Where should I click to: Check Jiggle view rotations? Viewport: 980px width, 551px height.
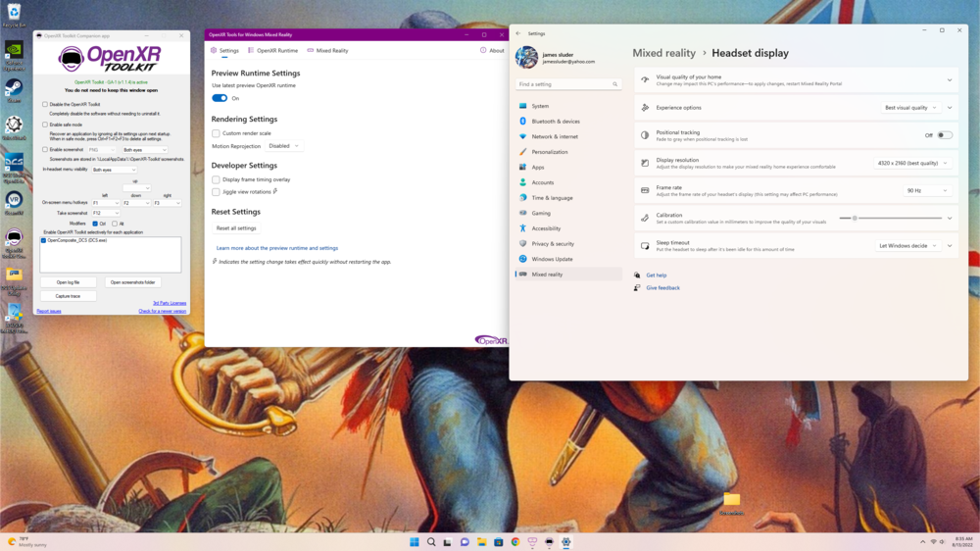[216, 192]
